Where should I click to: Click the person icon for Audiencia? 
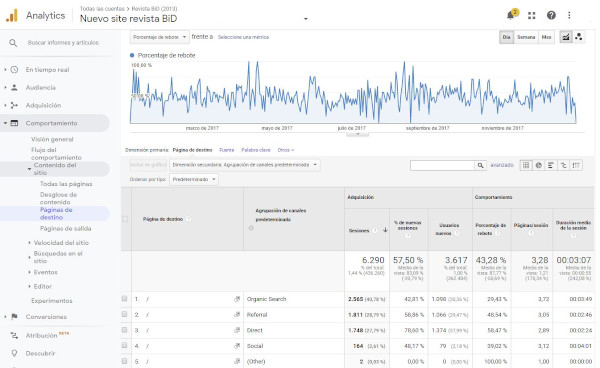(14, 87)
